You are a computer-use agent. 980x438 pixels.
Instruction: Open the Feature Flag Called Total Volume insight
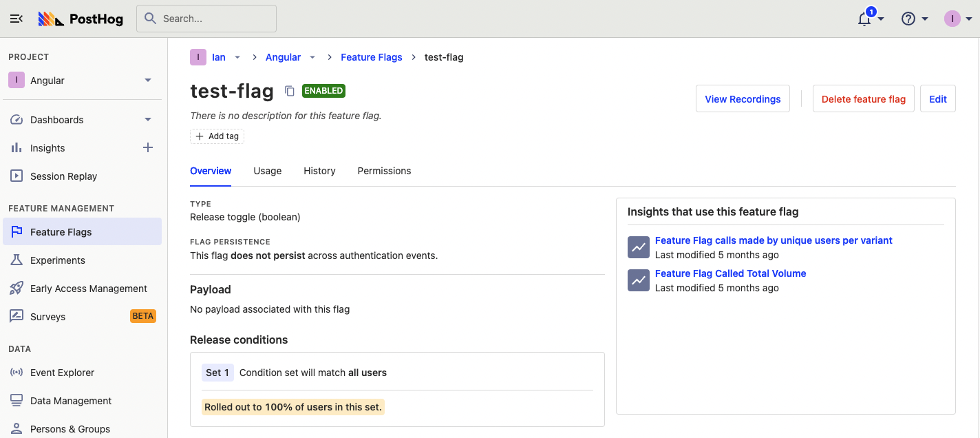click(x=730, y=273)
